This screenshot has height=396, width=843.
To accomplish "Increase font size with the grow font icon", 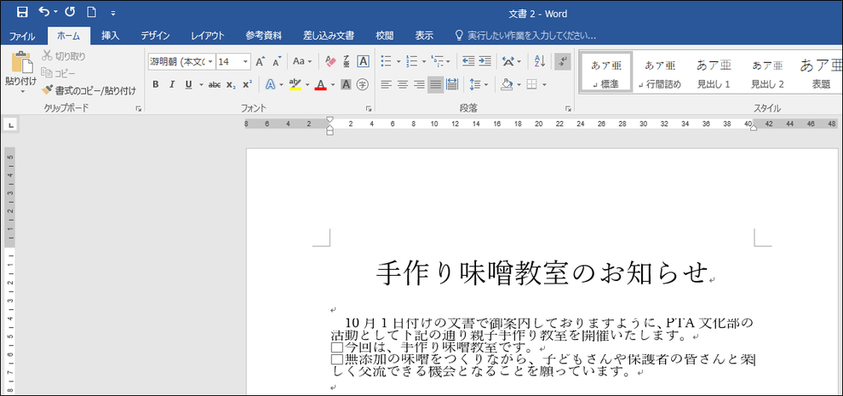I will click(x=260, y=62).
